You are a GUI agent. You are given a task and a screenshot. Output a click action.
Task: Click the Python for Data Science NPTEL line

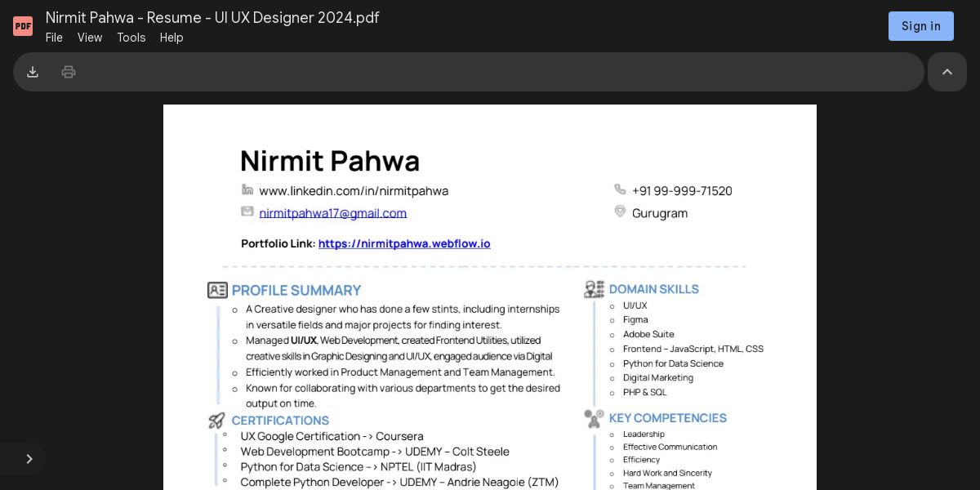[359, 467]
